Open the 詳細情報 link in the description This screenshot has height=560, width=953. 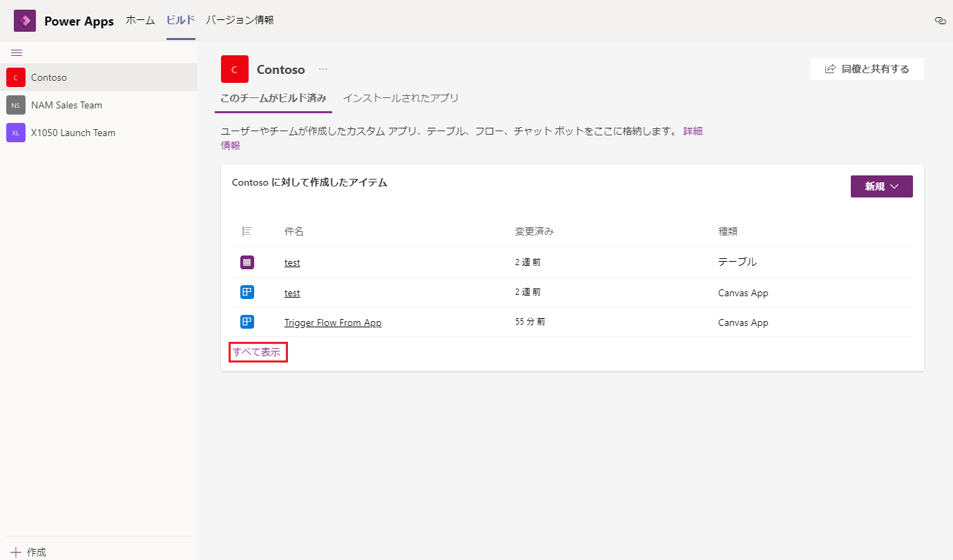coord(693,131)
